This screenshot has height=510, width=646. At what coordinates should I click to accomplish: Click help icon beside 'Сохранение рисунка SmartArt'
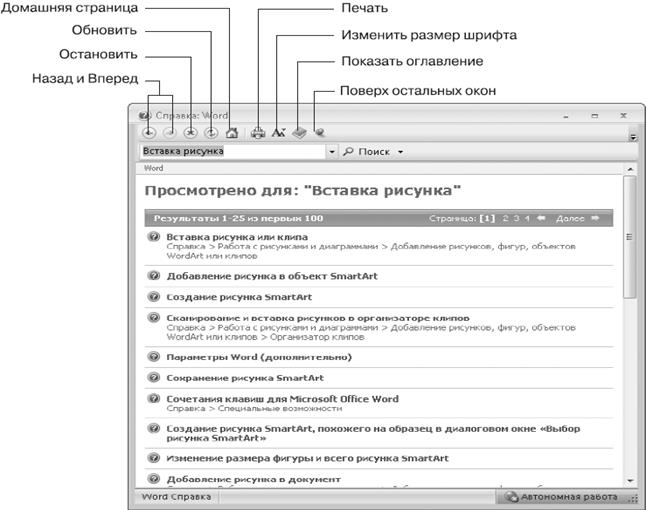[x=154, y=377]
